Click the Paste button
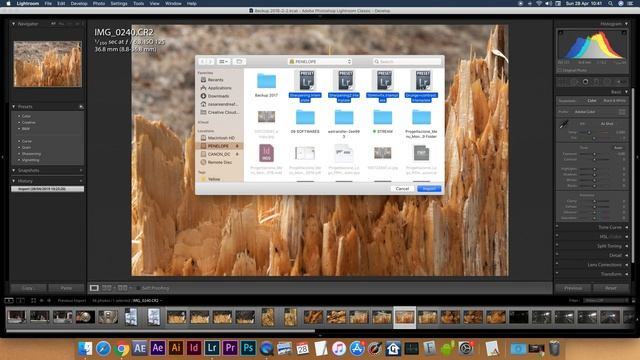The image size is (640, 360). pos(66,288)
